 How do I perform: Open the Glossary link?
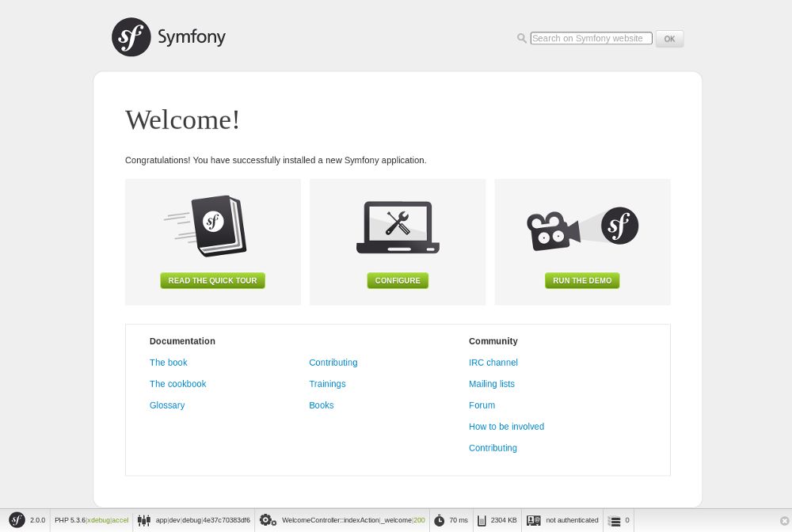[x=167, y=405]
